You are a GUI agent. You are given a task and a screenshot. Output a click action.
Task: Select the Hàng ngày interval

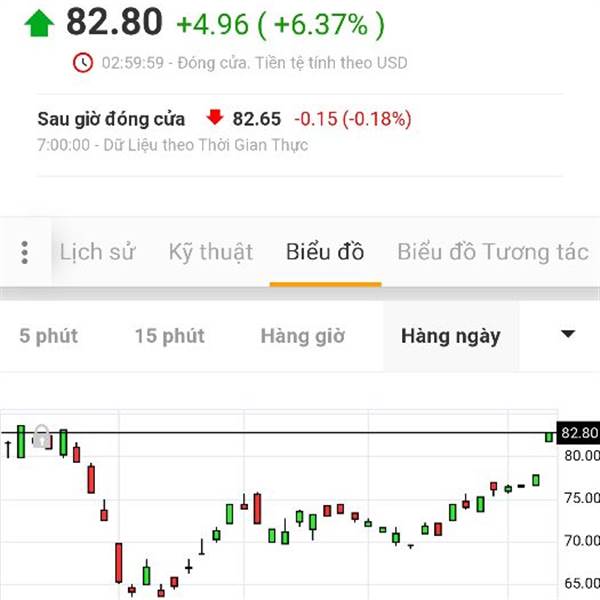pyautogui.click(x=451, y=336)
